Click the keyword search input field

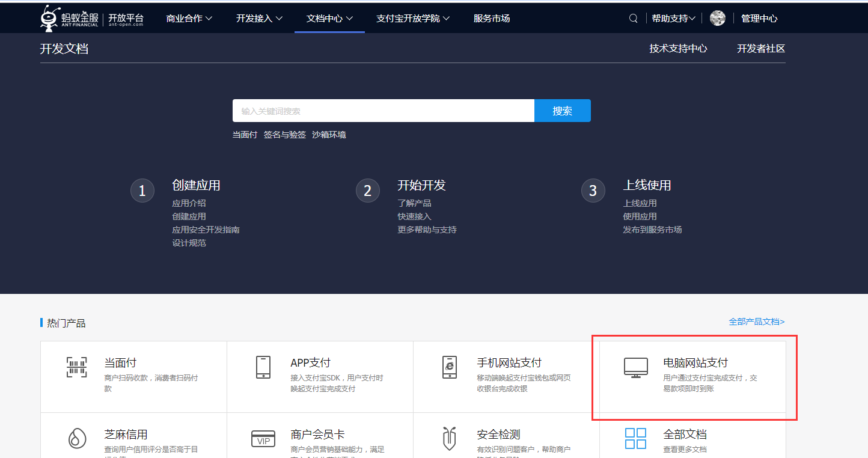(x=384, y=111)
